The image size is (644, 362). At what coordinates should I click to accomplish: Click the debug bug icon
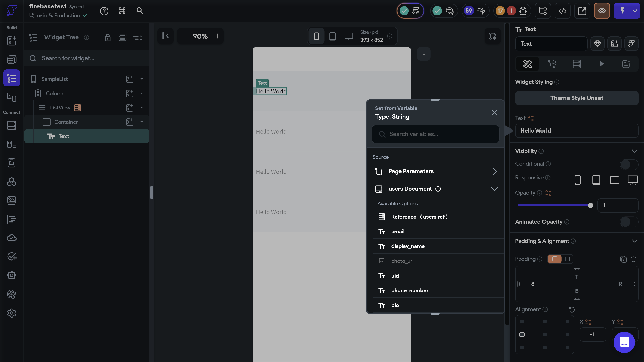pyautogui.click(x=523, y=11)
